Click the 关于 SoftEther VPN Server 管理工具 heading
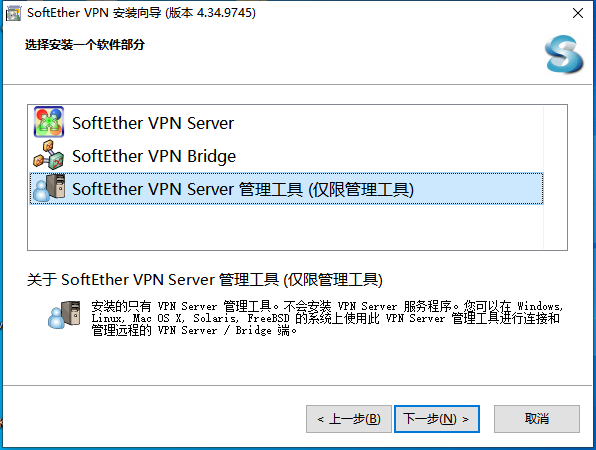 click(x=204, y=280)
